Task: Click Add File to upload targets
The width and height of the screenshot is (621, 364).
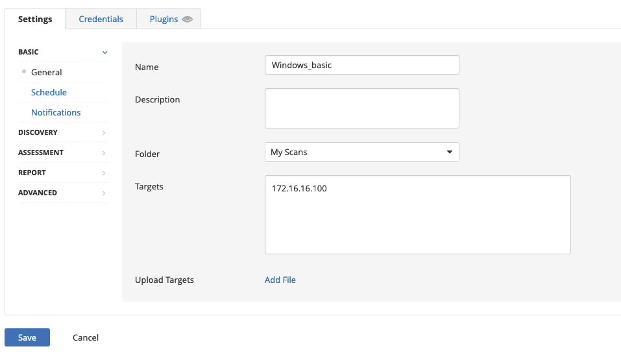Action: [x=280, y=280]
